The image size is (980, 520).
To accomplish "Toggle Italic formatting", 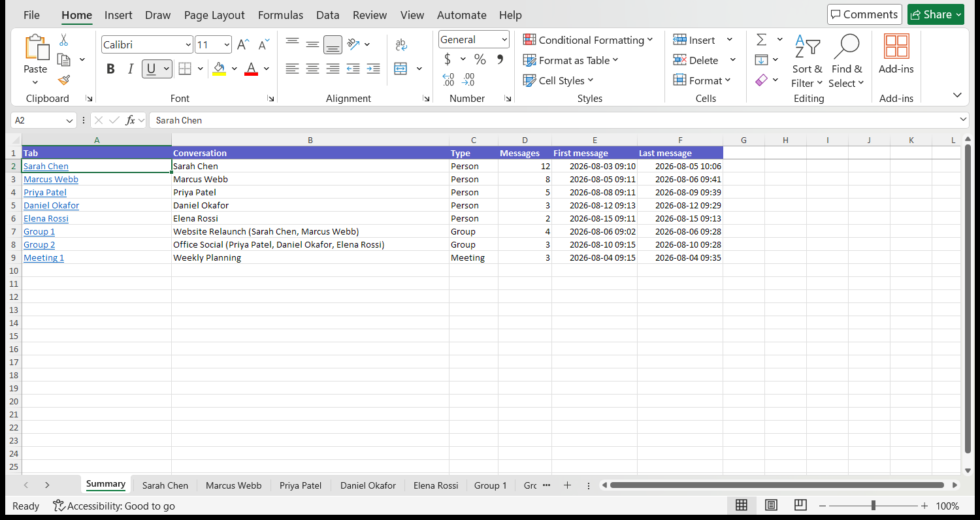I will (131, 69).
